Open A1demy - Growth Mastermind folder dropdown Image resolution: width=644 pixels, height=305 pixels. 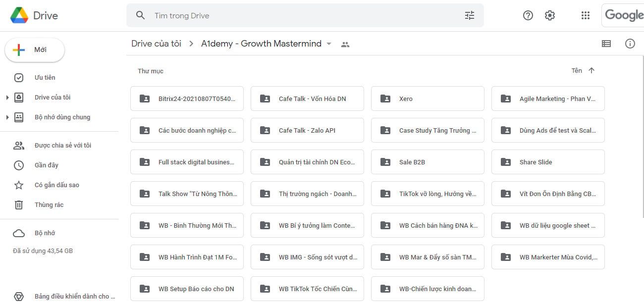coord(328,44)
